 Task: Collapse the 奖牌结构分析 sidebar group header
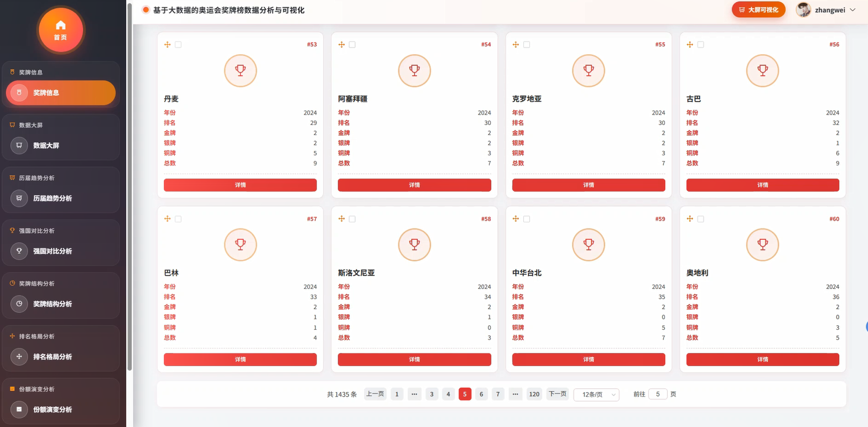point(60,283)
